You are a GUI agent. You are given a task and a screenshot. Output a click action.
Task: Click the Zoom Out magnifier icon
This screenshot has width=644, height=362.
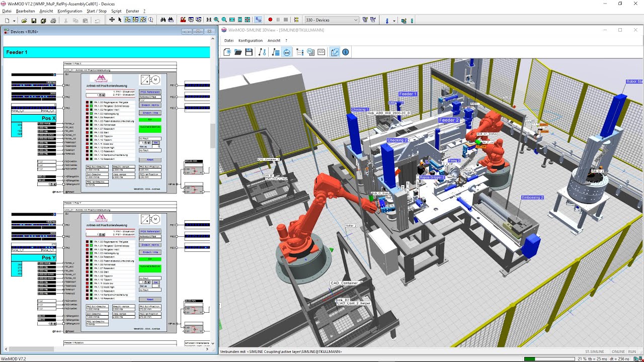click(x=224, y=20)
